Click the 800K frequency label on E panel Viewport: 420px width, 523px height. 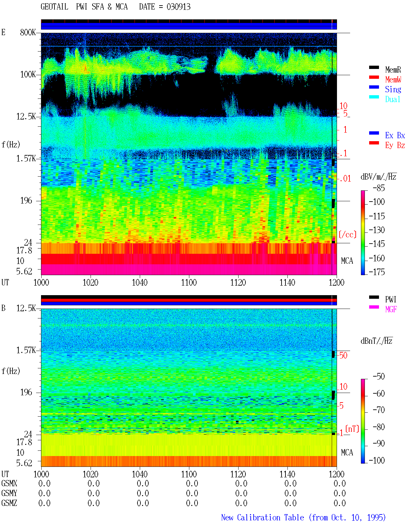tap(28, 32)
